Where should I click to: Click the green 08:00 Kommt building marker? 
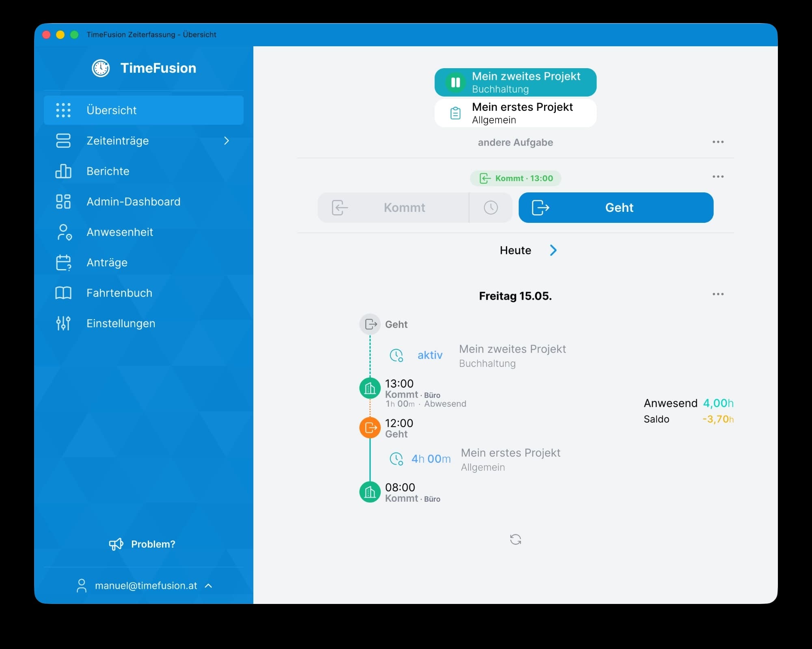(x=370, y=492)
